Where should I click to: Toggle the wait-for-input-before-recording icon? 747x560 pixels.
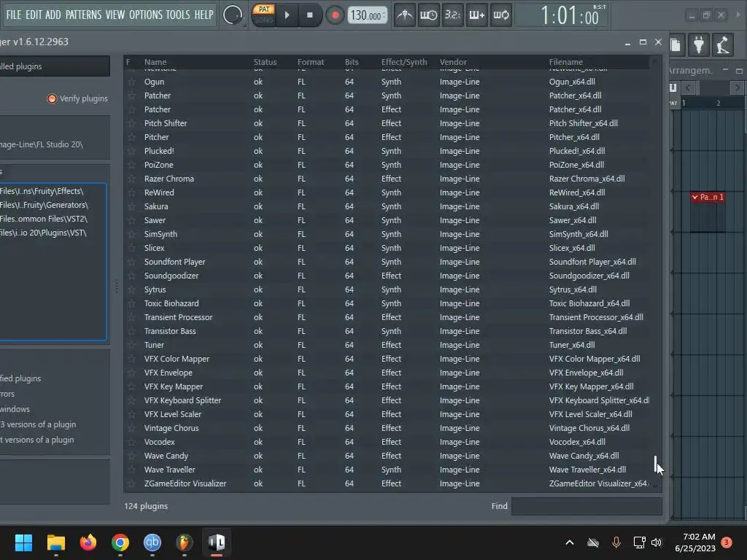428,15
